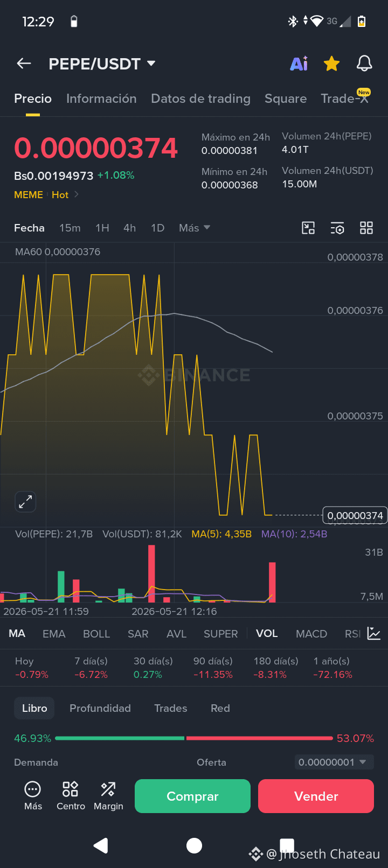388x868 pixels.
Task: Tap the red Vender button
Action: (316, 796)
